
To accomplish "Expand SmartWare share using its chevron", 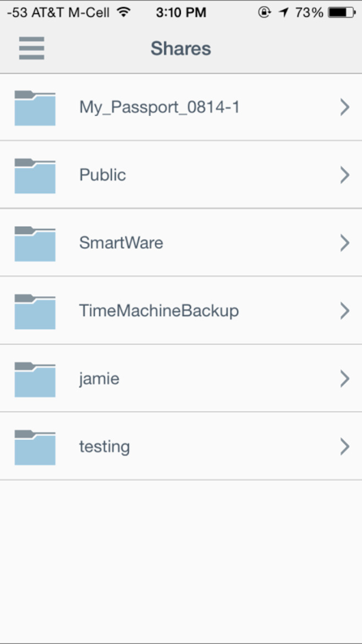I will [345, 243].
